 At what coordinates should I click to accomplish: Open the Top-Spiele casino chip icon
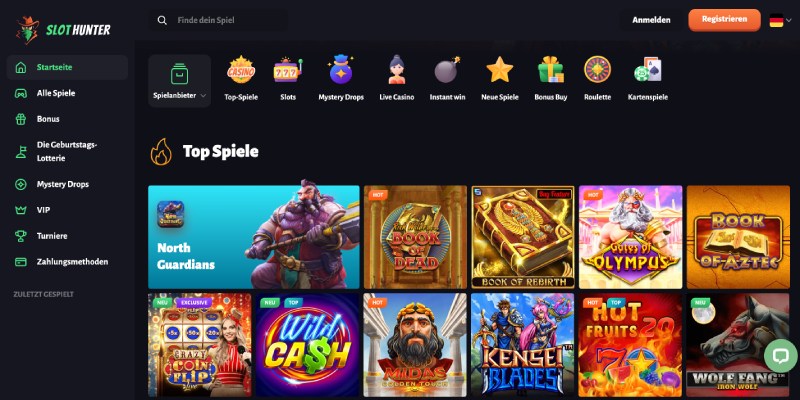click(241, 70)
